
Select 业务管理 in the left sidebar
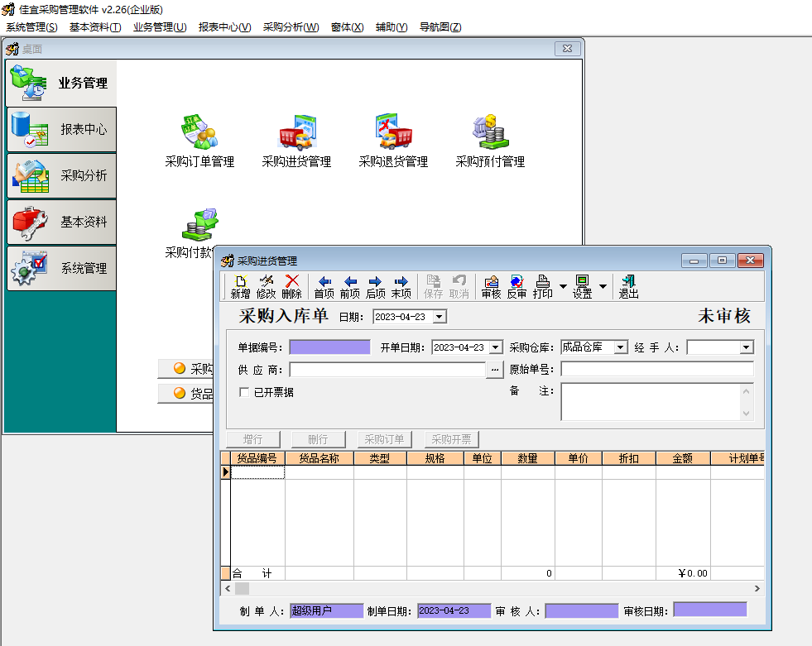[x=61, y=83]
